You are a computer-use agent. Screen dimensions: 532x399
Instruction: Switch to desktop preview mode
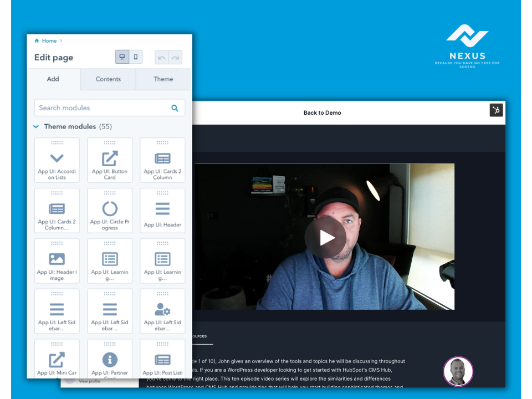tap(122, 57)
